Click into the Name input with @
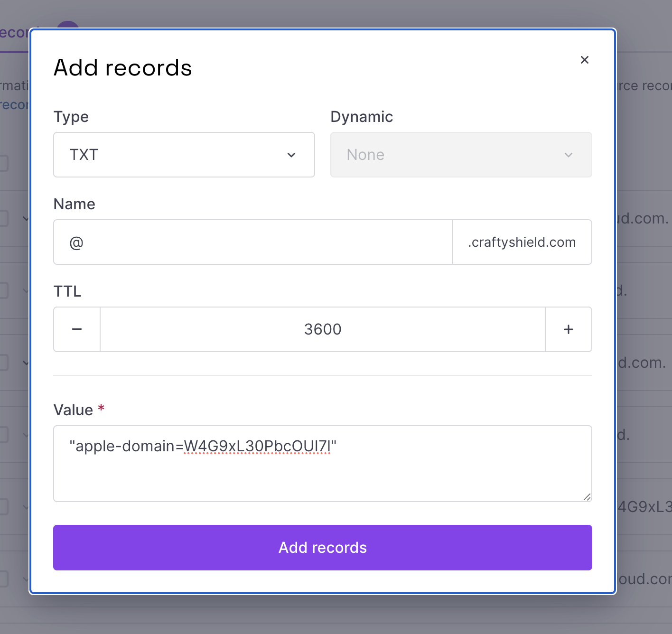The width and height of the screenshot is (672, 634). pos(252,242)
